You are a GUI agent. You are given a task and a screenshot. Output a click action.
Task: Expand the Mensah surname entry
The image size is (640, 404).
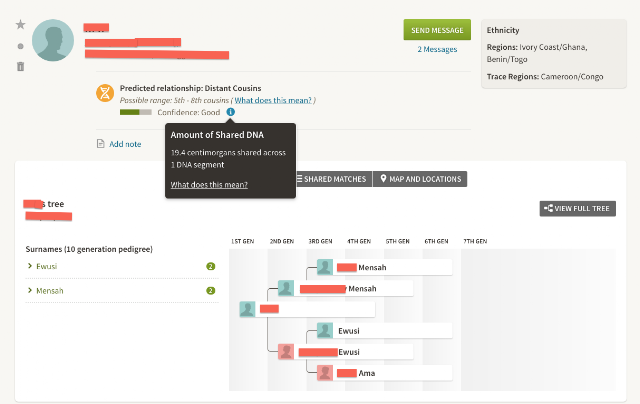click(x=45, y=291)
